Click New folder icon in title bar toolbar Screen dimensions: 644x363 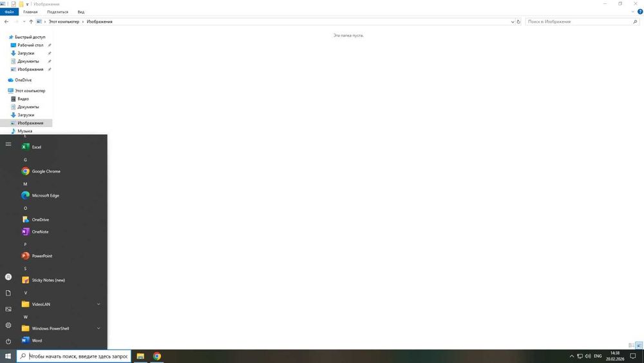(x=21, y=4)
